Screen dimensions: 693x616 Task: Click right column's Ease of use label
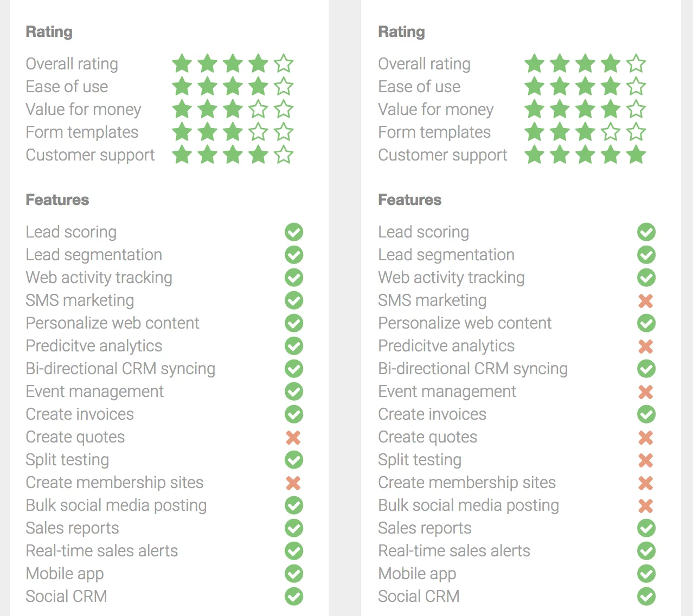pyautogui.click(x=419, y=87)
